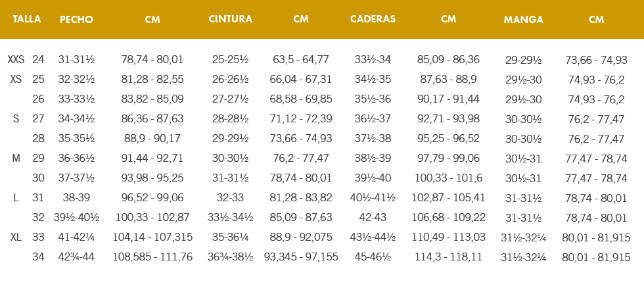This screenshot has width=644, height=296.
Task: Click the TALLA column header
Action: (26, 19)
